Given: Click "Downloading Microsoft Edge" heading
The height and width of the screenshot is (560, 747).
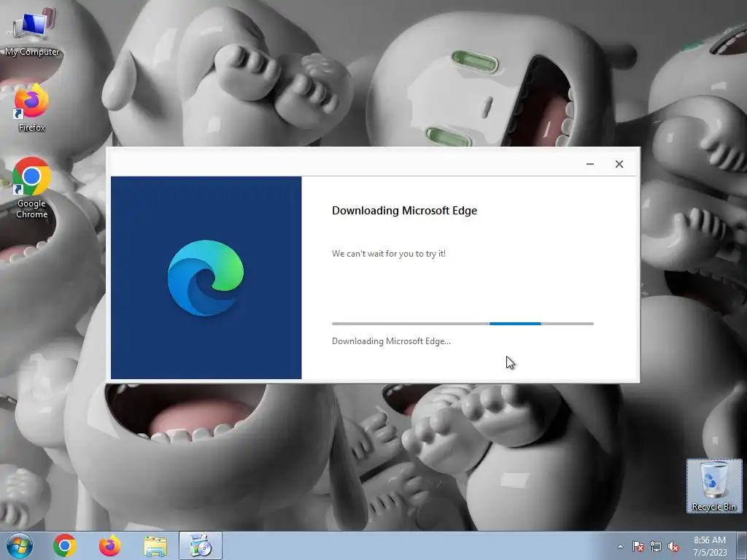Looking at the screenshot, I should point(404,211).
